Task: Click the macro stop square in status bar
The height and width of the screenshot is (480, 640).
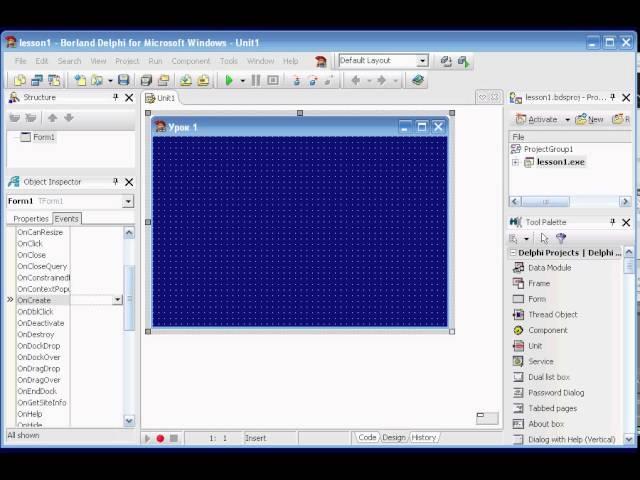Action: pos(173,438)
